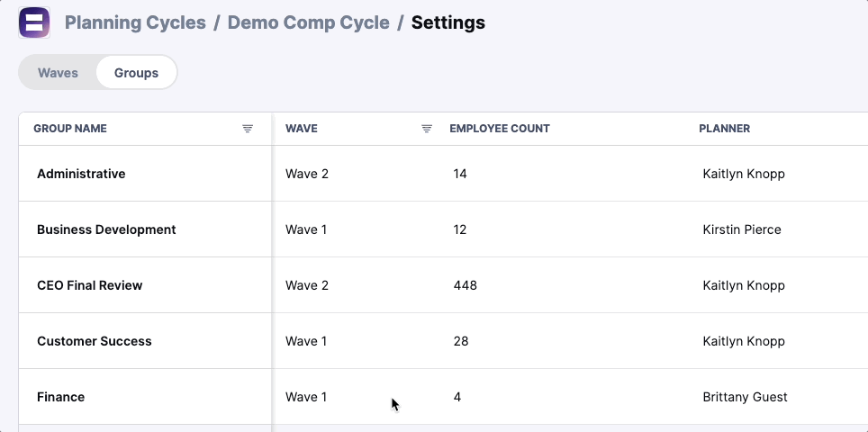
Task: Sort by the Group Name column header
Action: 70,129
